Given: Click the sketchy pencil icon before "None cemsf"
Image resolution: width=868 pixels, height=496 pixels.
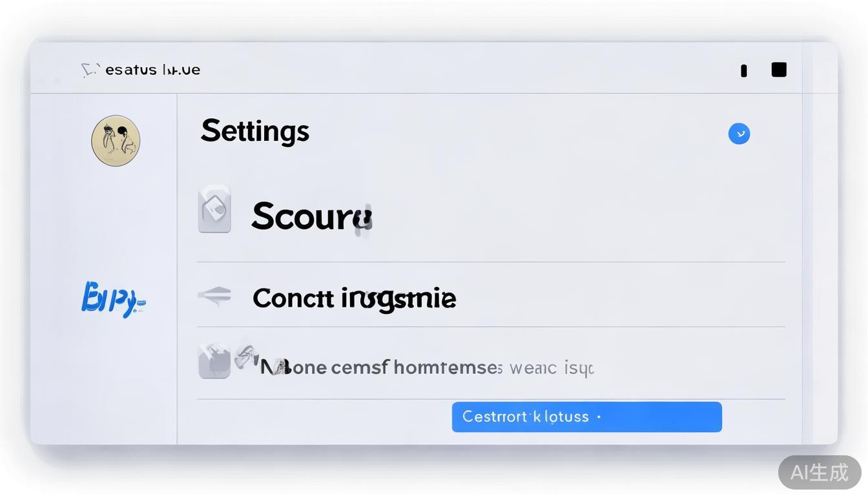Looking at the screenshot, I should [246, 354].
